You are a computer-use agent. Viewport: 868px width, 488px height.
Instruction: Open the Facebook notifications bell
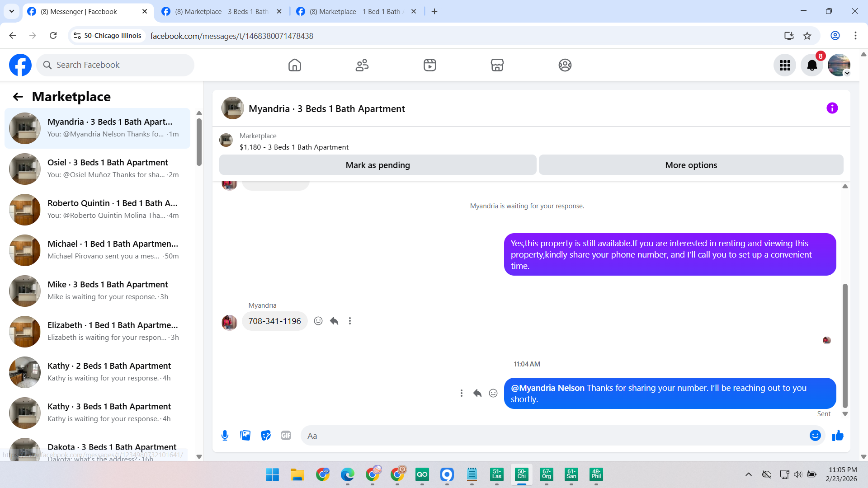[812, 66]
